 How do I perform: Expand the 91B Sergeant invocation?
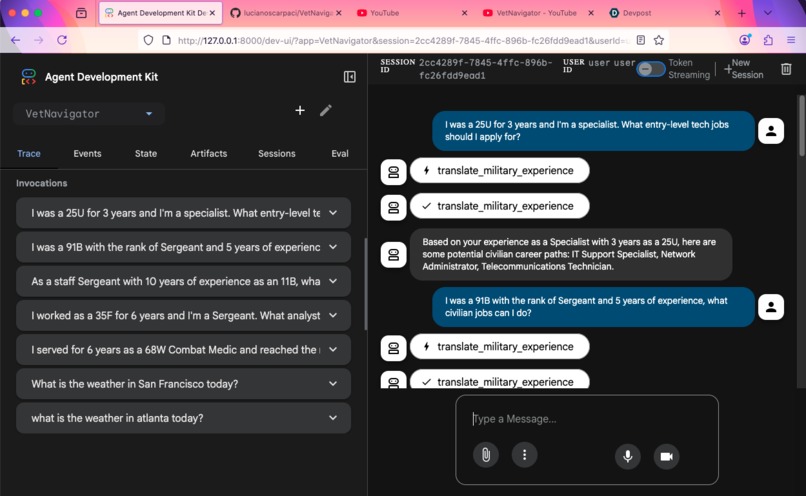click(184, 247)
